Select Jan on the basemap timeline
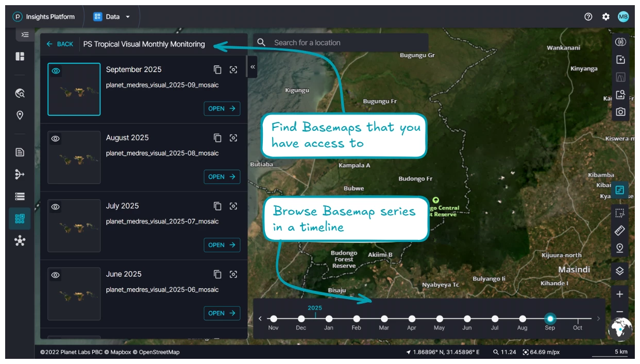This screenshot has width=640, height=364. (329, 319)
